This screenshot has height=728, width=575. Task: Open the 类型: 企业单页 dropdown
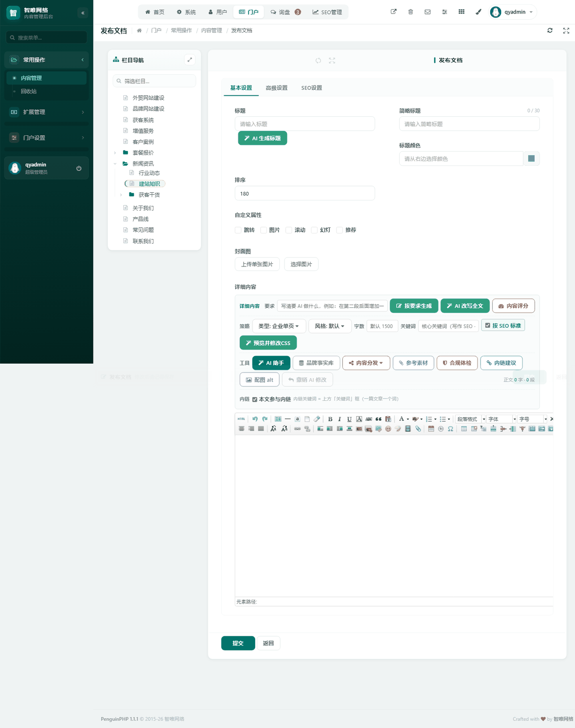[279, 326]
